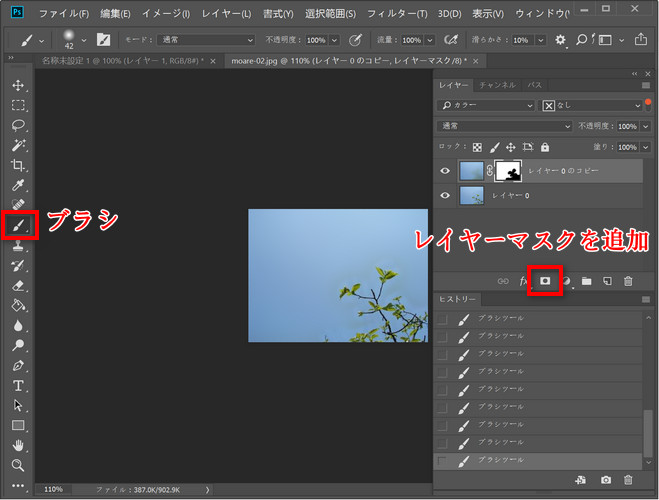Delete layer with Layers panel trash icon
This screenshot has height=500, width=659.
pyautogui.click(x=628, y=281)
